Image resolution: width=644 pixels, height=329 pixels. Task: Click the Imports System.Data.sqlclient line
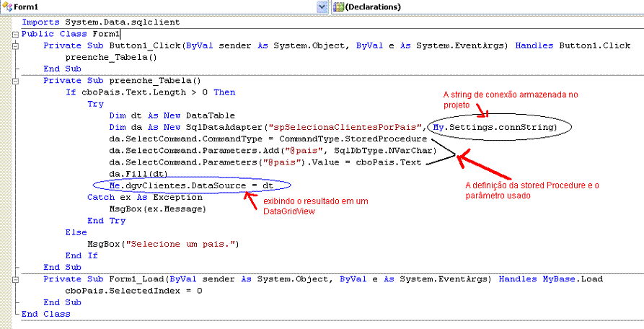click(101, 22)
